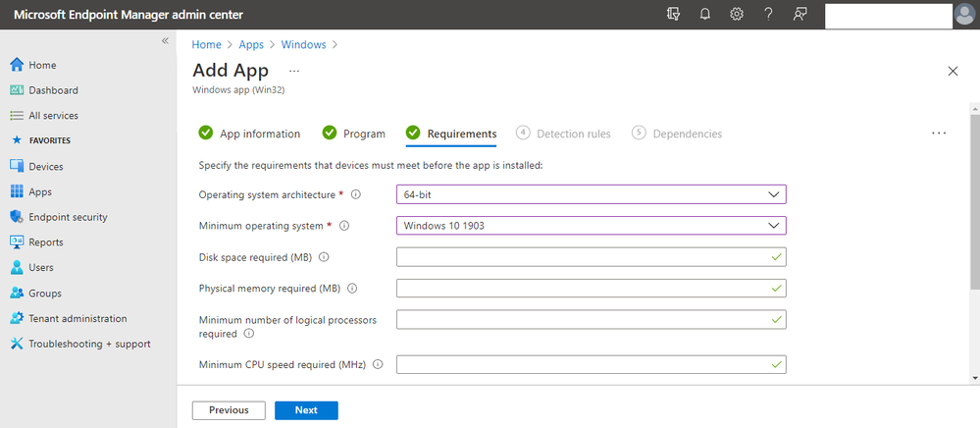Click the Groups icon in sidebar

pos(17,293)
